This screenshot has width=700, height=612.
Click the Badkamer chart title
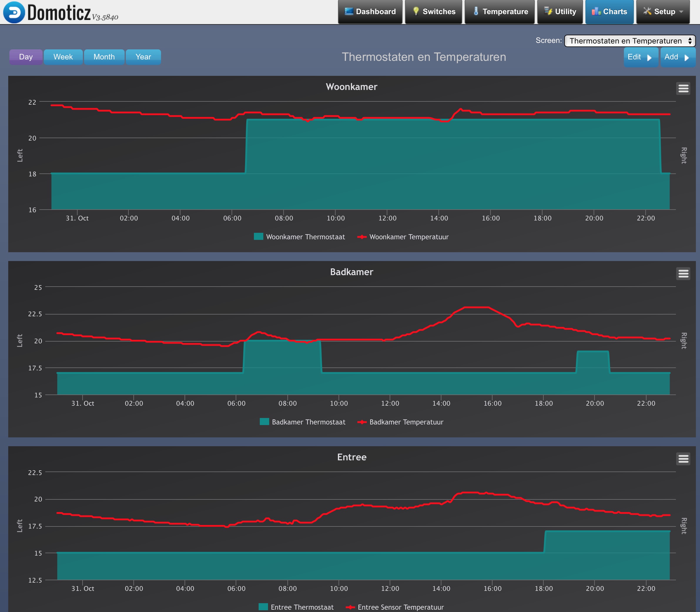tap(351, 272)
